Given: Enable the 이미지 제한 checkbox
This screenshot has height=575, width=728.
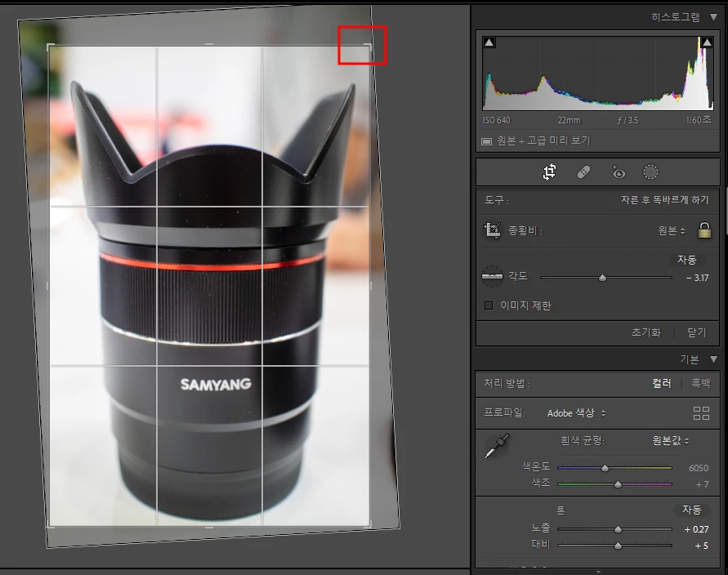Looking at the screenshot, I should 489,305.
